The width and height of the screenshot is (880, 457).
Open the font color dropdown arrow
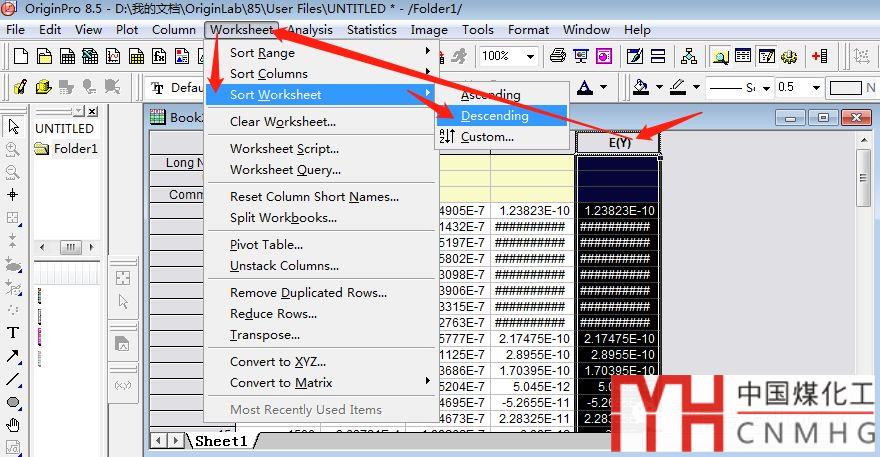pyautogui.click(x=603, y=87)
